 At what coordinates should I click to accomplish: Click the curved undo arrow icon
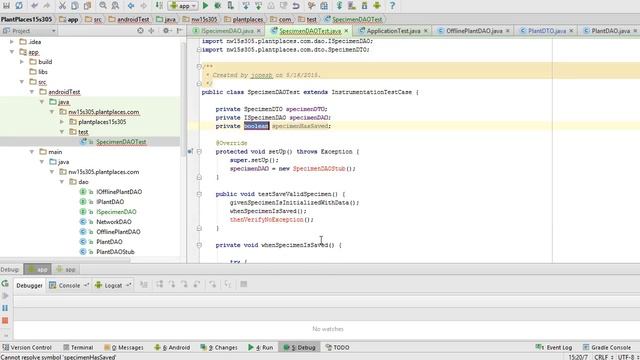[x=296, y=5]
